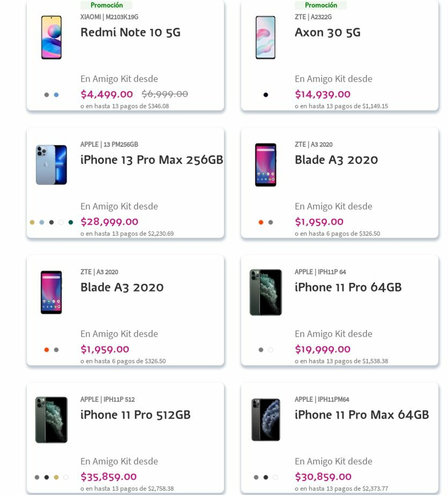This screenshot has width=448, height=495.
Task: Select the light blue iPhone 13 Pro Max color
Action: click(x=42, y=222)
